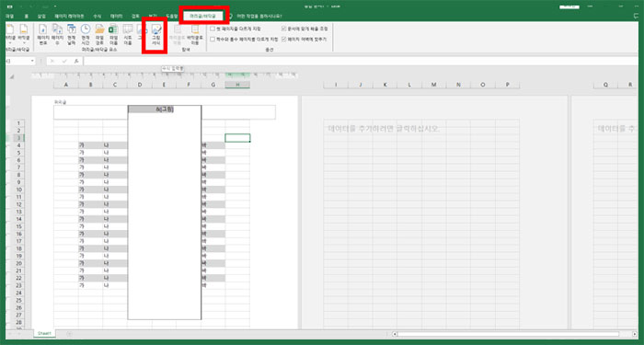Image resolution: width=644 pixels, height=345 pixels.
Task: Switch to the 데이터 (Data) tab
Action: click(116, 16)
